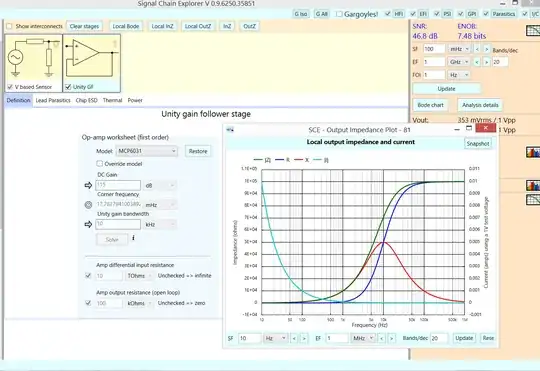540x371 pixels.
Task: Decrease main SF with the left arrow
Action: point(477,49)
